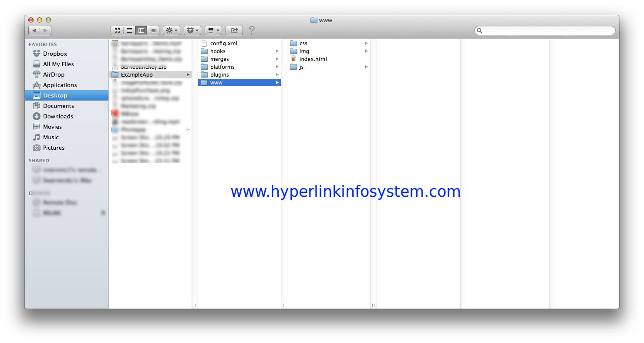Select the plugins folder
The height and width of the screenshot is (343, 644).
coord(239,75)
